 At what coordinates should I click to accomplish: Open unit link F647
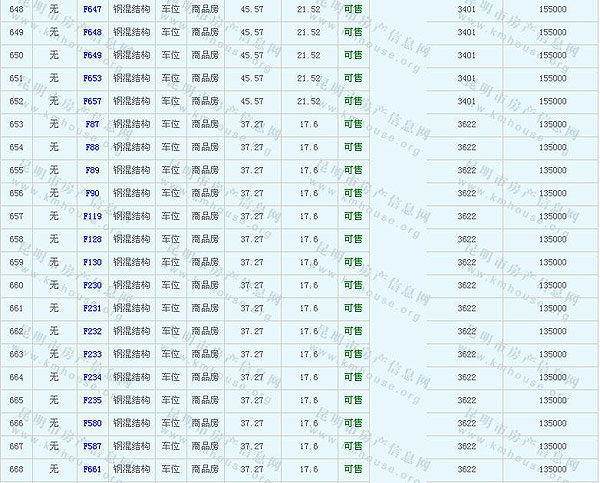[92, 9]
